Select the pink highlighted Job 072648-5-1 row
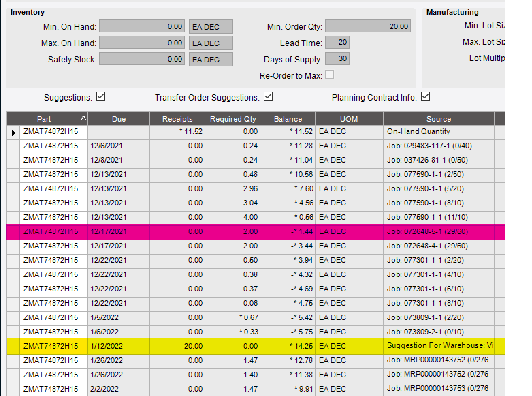The height and width of the screenshot is (396, 532). 238,232
